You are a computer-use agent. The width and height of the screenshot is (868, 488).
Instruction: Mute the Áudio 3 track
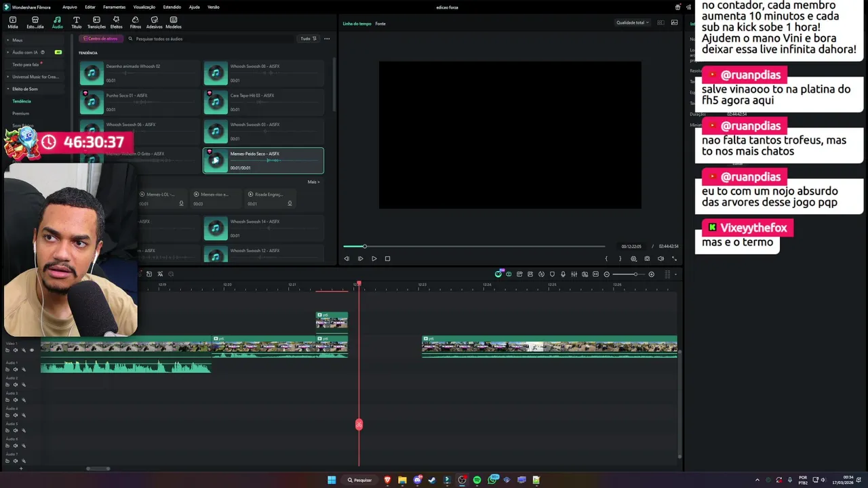[16, 400]
